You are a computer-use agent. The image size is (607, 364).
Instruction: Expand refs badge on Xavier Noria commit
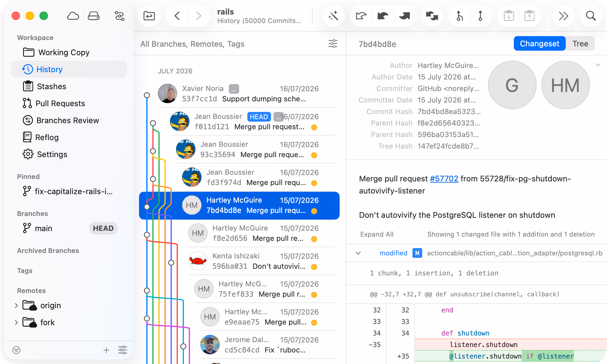(234, 89)
